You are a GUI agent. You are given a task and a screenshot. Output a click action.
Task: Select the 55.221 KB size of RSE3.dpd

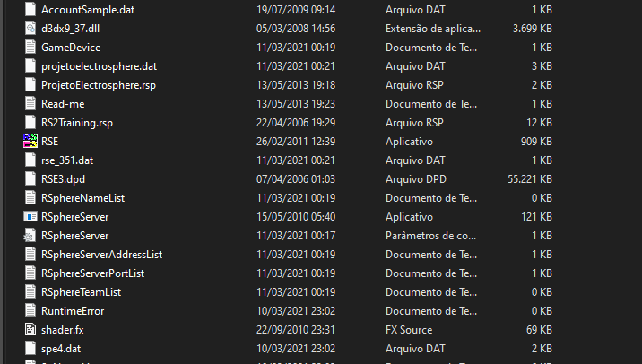530,179
